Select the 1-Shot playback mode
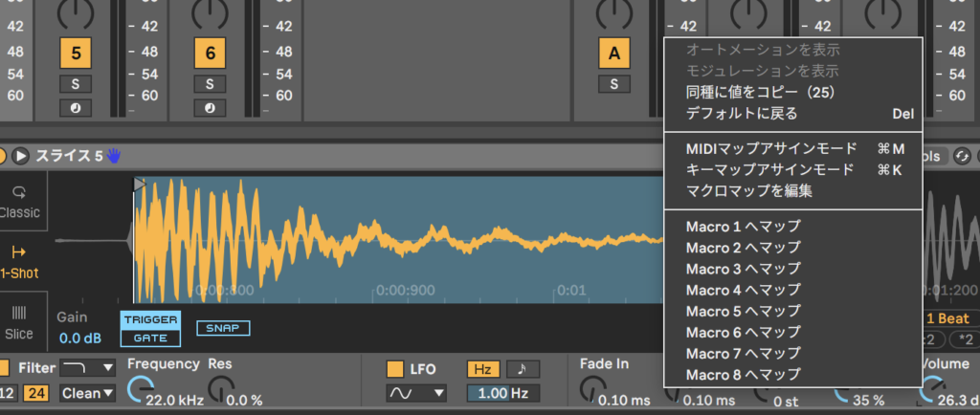Viewport: 980px width, 415px height. tap(19, 260)
